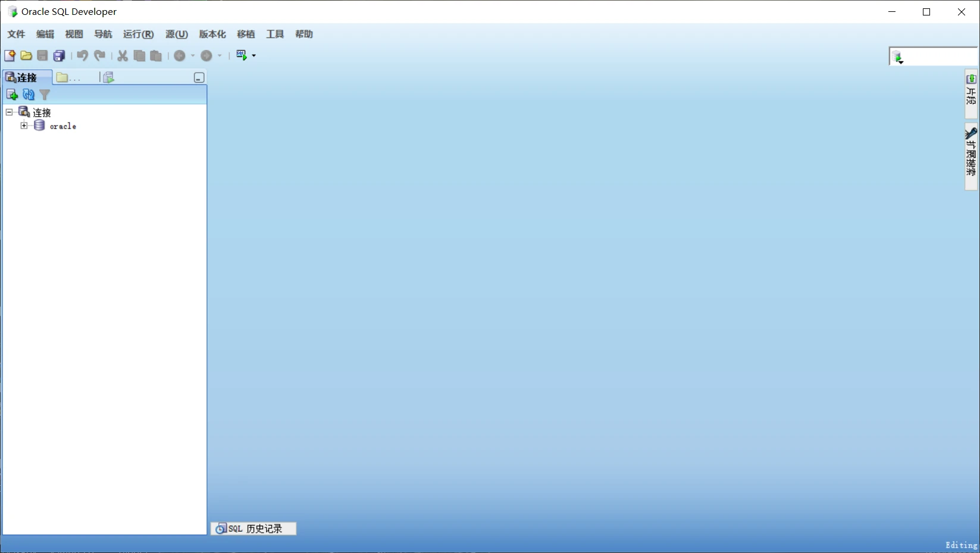This screenshot has width=980, height=553.
Task: Click the Editing status bar text
Action: pos(961,545)
